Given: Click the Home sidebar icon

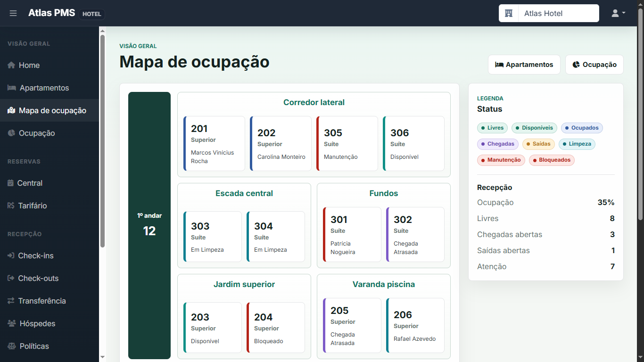Looking at the screenshot, I should click(x=11, y=65).
